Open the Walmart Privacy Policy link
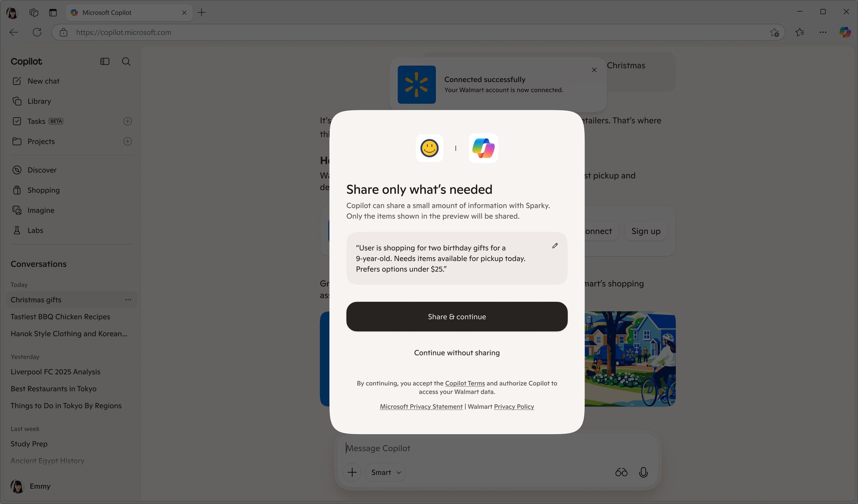This screenshot has width=858, height=504. click(514, 406)
